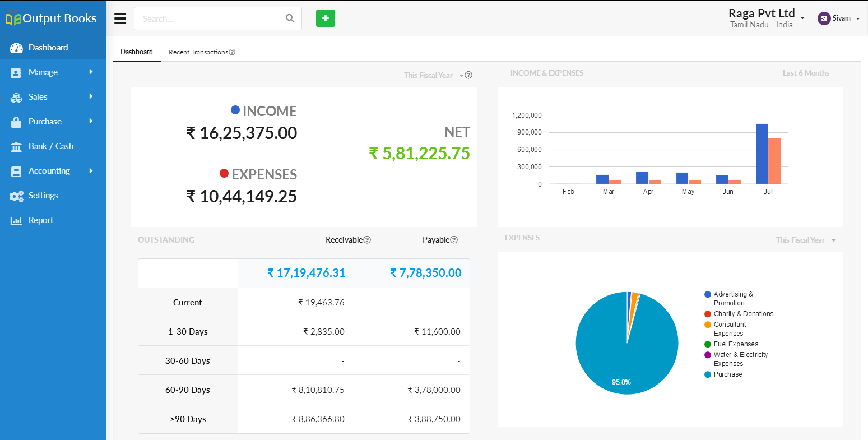The height and width of the screenshot is (440, 868).
Task: Click the Charity & Donations legend swatch
Action: 708,314
